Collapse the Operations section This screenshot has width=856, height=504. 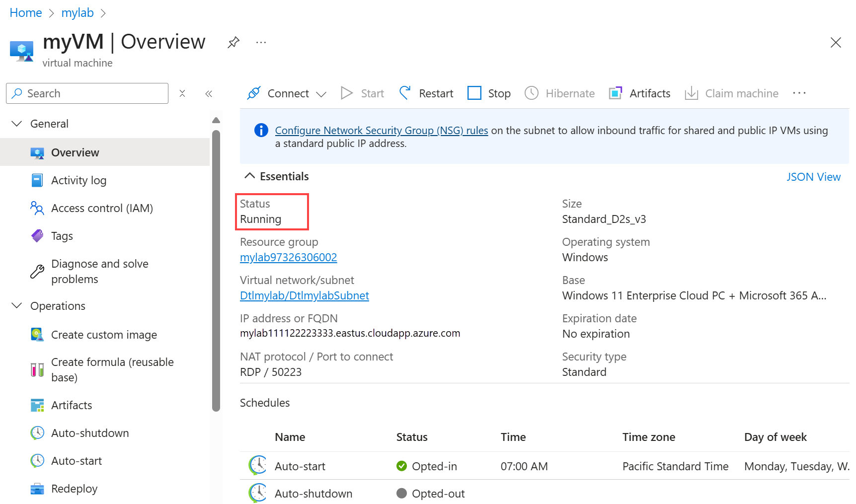pyautogui.click(x=17, y=306)
